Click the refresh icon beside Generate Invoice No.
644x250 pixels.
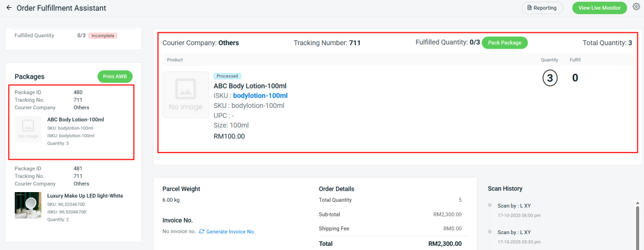[202, 232]
